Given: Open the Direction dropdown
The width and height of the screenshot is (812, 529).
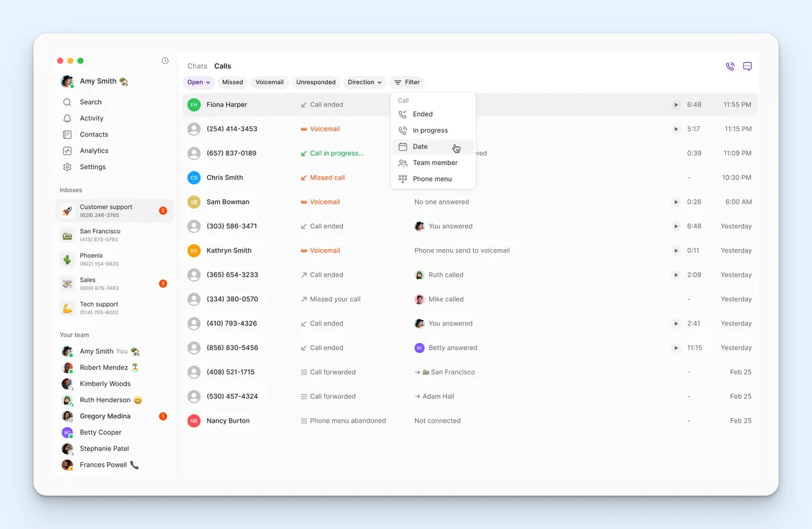Looking at the screenshot, I should point(364,81).
